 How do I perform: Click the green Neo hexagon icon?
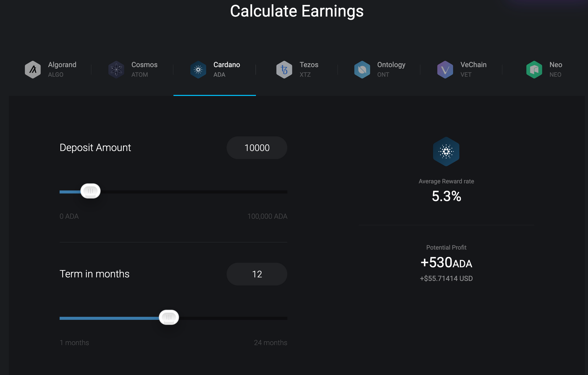(x=534, y=70)
